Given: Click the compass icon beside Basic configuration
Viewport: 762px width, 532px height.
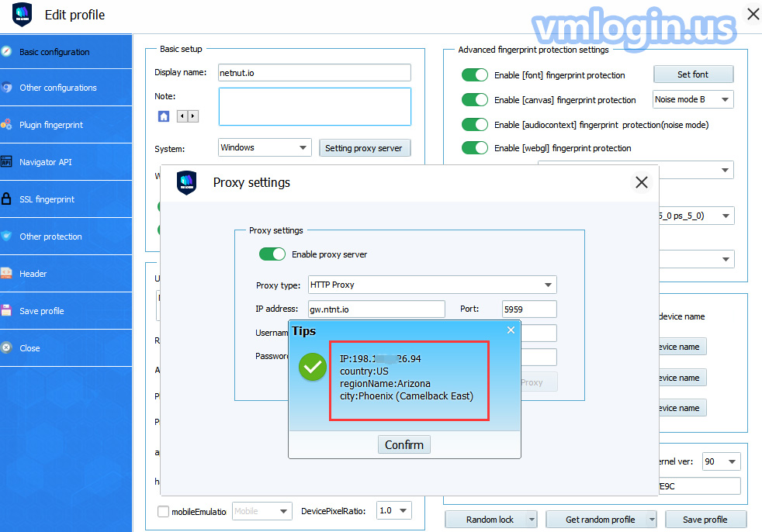Looking at the screenshot, I should pos(7,52).
